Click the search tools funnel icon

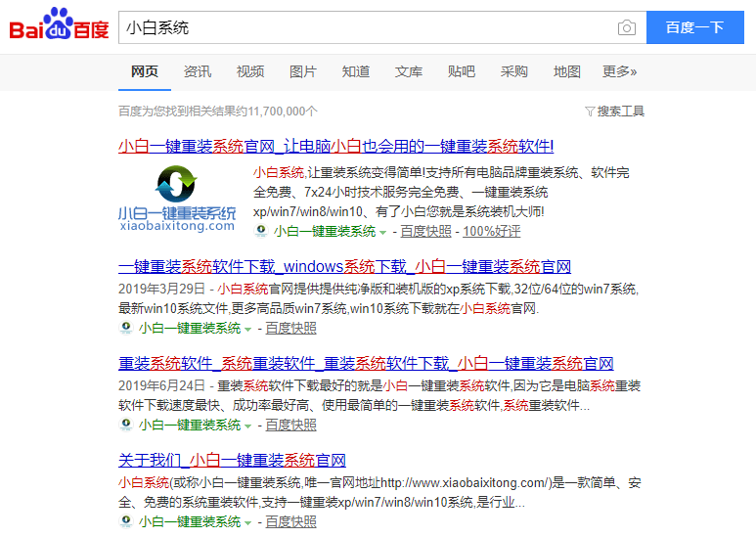[x=589, y=112]
